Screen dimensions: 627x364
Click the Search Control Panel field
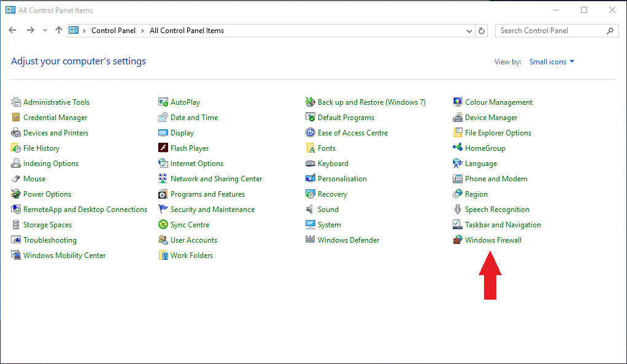click(549, 31)
